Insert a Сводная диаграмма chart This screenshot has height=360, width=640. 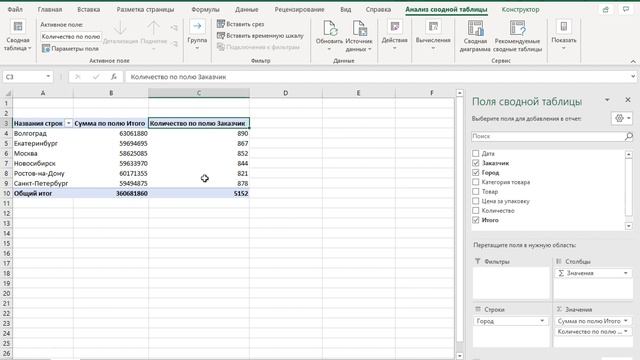tap(475, 36)
